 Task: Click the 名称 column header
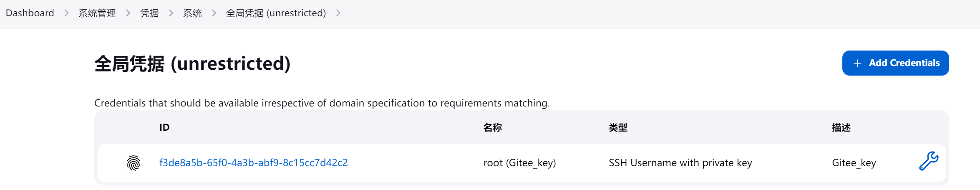[493, 128]
